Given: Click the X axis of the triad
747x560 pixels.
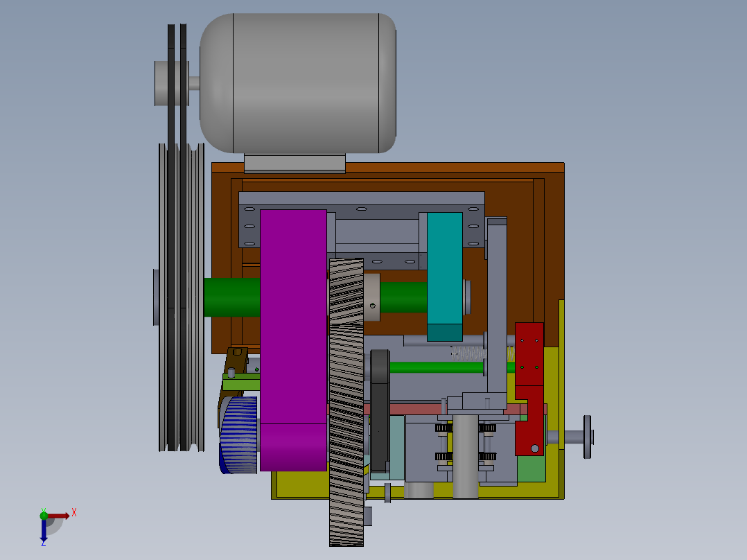Looking at the screenshot, I should 60,516.
